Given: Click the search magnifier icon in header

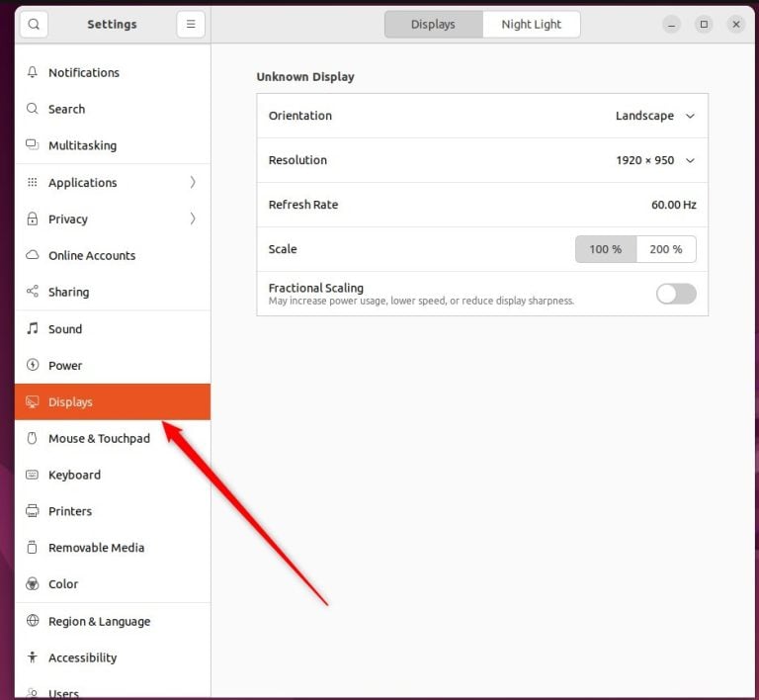Looking at the screenshot, I should pyautogui.click(x=34, y=24).
